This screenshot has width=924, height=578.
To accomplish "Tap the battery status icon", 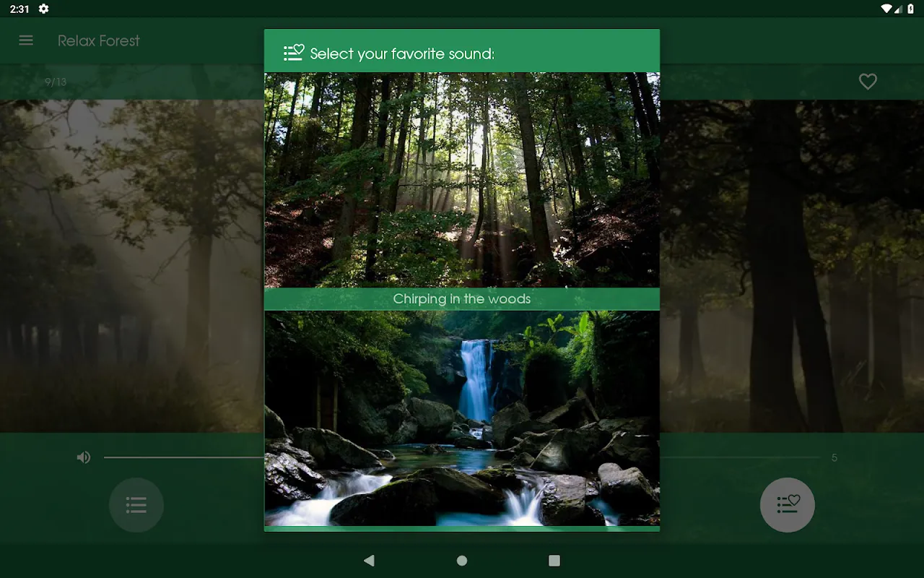I will 910,9.
